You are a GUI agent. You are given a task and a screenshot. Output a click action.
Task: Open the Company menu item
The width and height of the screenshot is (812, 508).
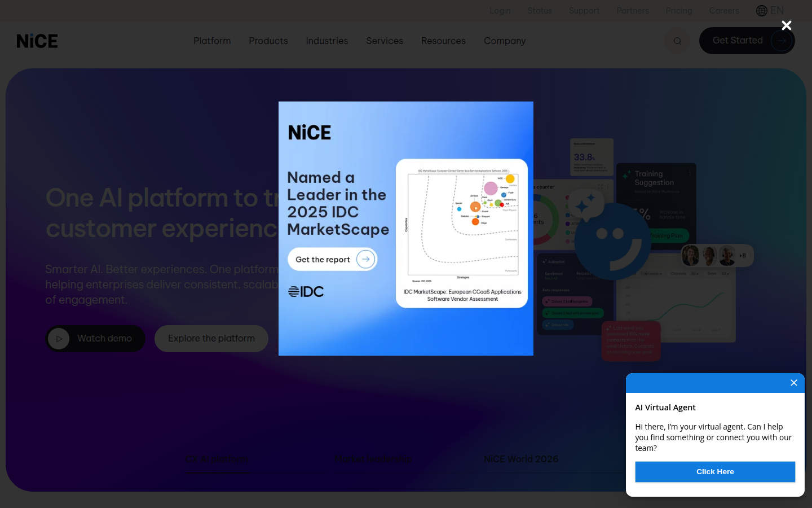(505, 41)
